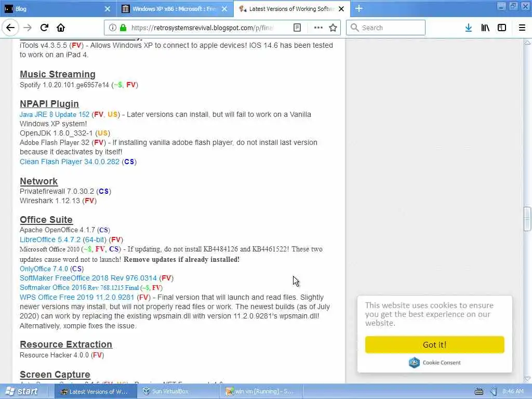Click the keyboard icon in system tray
The height and width of the screenshot is (399, 532).
478,392
